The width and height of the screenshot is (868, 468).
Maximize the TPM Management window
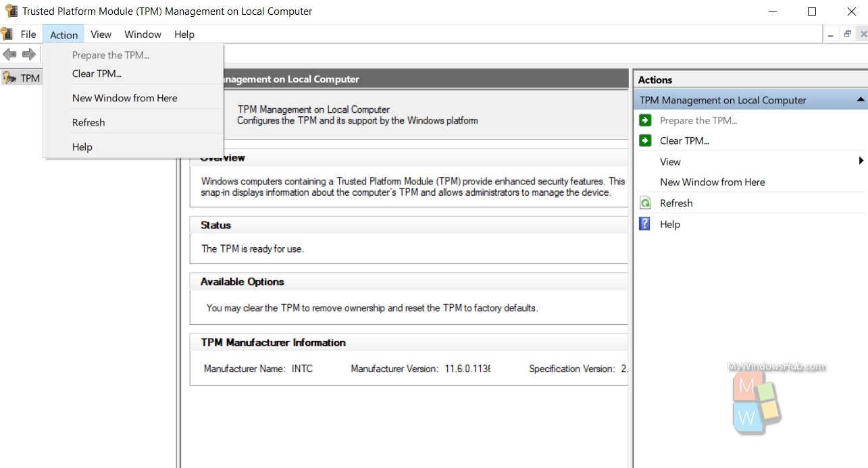click(x=812, y=11)
